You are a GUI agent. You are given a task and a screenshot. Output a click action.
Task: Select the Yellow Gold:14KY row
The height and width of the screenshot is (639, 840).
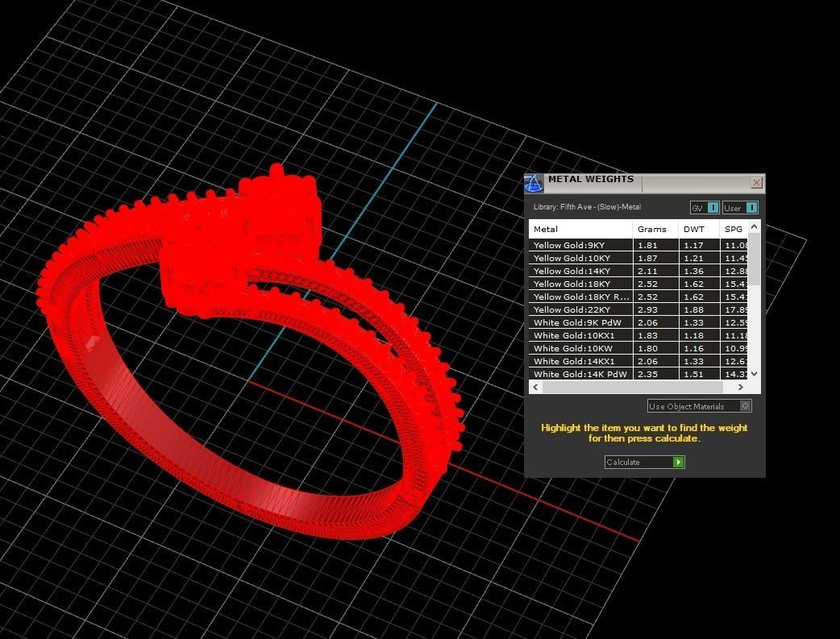[x=638, y=271]
